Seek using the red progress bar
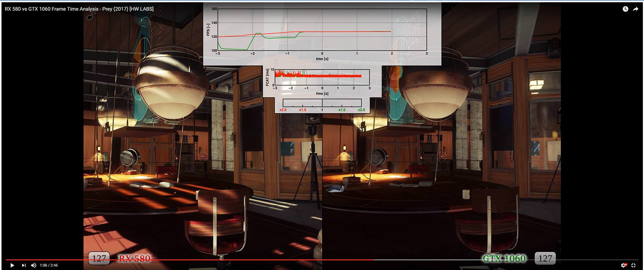644x270 pixels. (322, 260)
